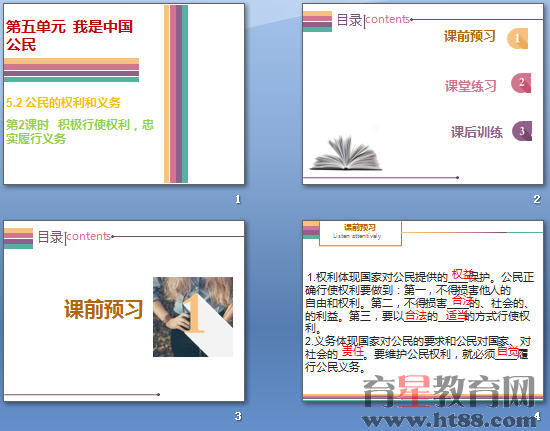This screenshot has height=431, width=550.
Task: Click the 课后训练 entry on slide 2
Action: click(x=477, y=132)
